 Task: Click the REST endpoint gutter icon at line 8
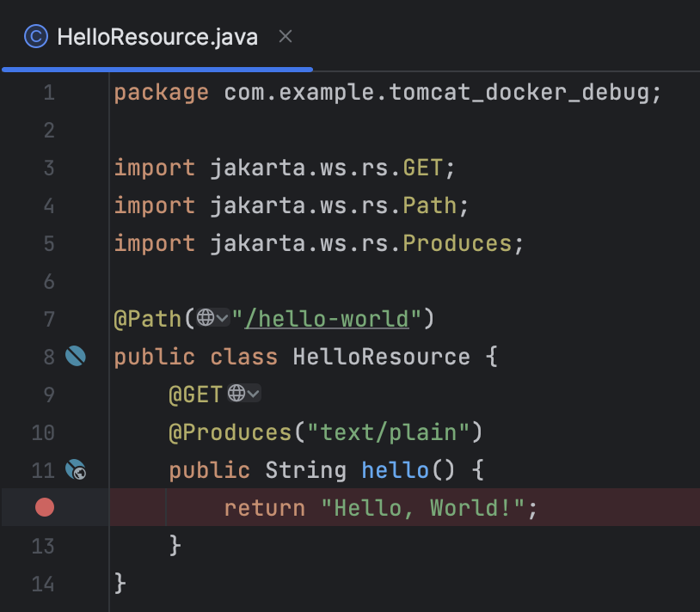coord(76,356)
